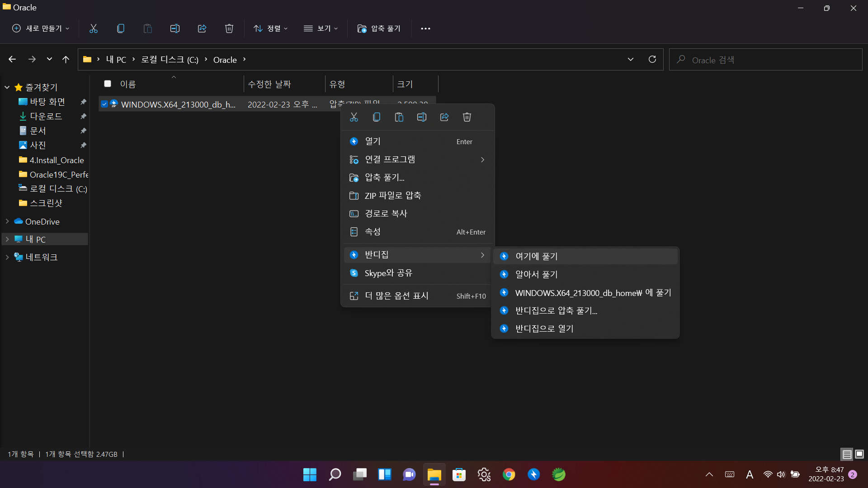Toggle the select-all checkbox in header
Viewport: 868px width, 488px height.
point(108,84)
